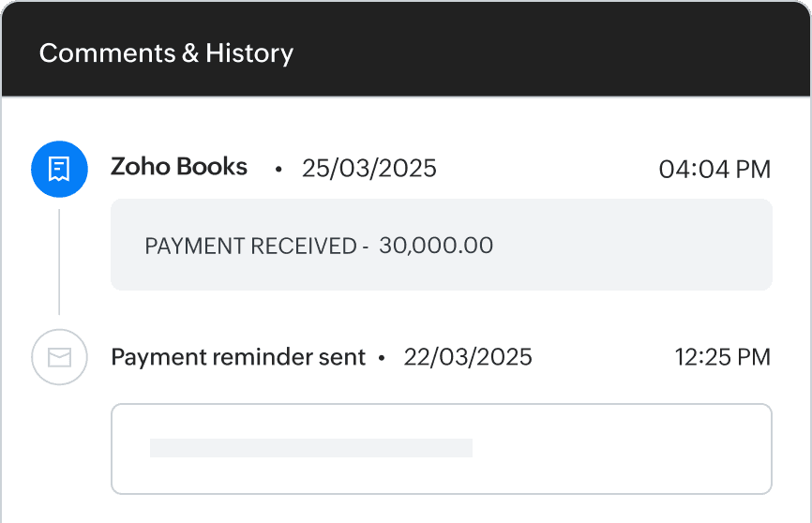Open the Payment reminder sent entry
The image size is (812, 523).
[x=238, y=357]
